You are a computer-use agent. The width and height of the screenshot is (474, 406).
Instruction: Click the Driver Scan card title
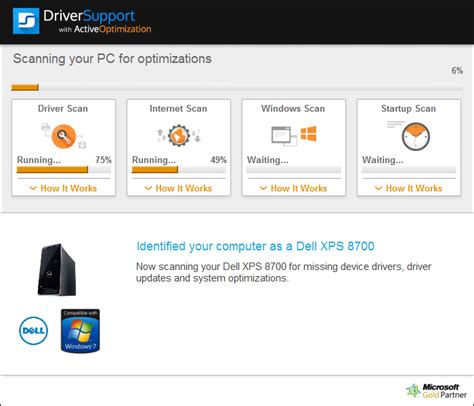point(63,109)
